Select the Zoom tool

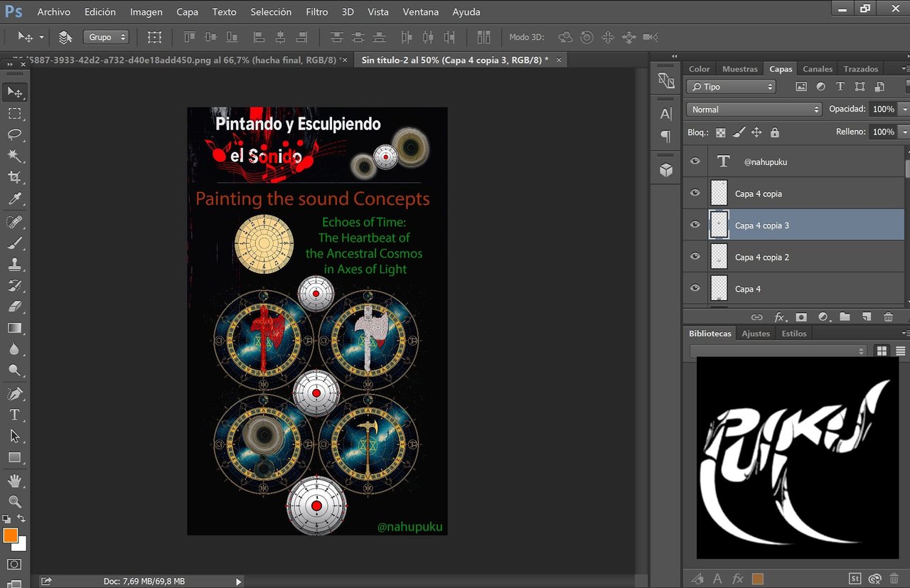pyautogui.click(x=14, y=501)
